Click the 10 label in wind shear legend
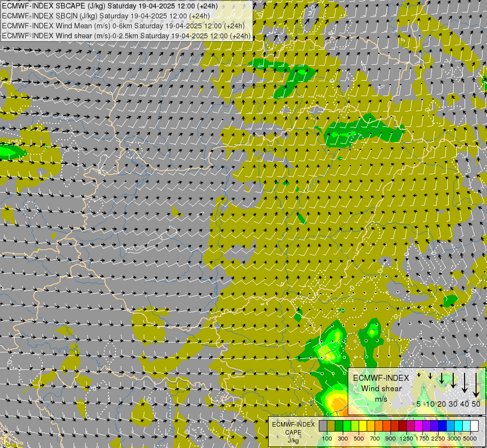 point(430,404)
